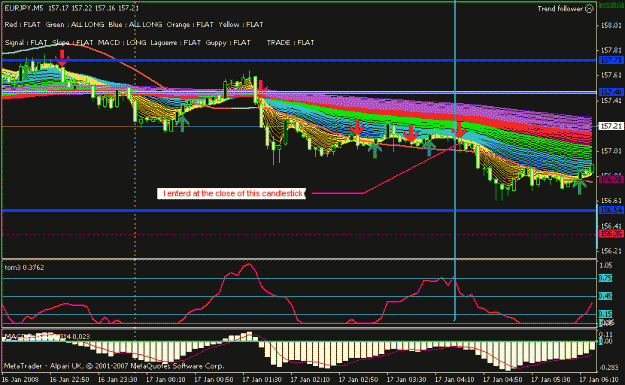Select the blue horizontal line at 157.77

pyautogui.click(x=300, y=61)
